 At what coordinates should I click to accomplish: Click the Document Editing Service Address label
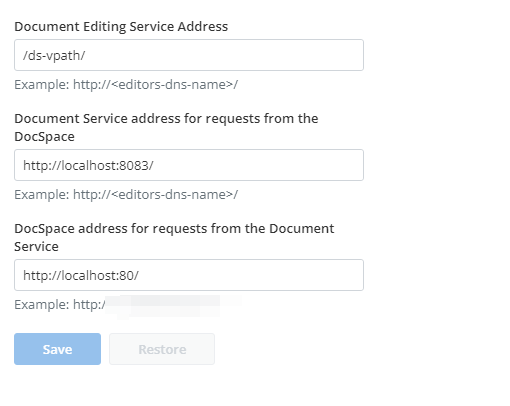click(x=121, y=26)
